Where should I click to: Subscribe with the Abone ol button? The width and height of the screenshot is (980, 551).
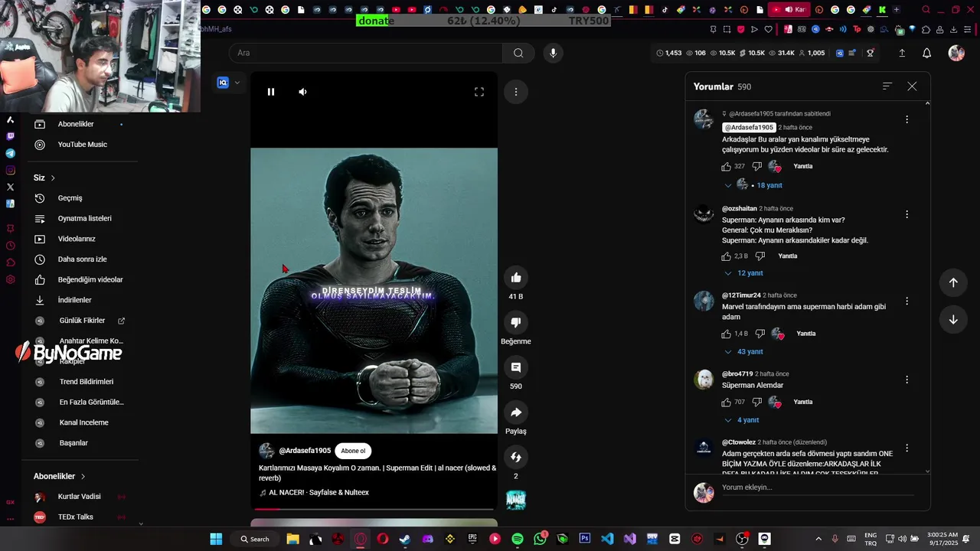click(353, 451)
